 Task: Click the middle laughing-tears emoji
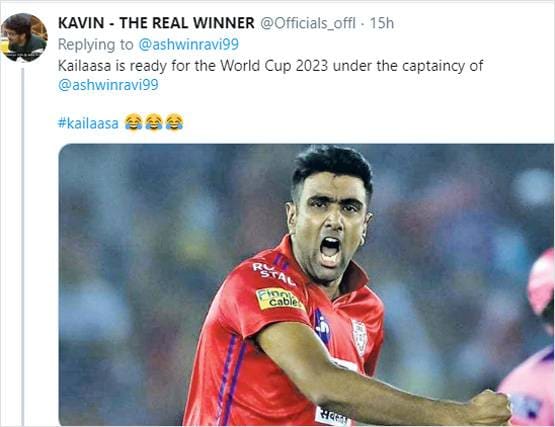tap(154, 122)
